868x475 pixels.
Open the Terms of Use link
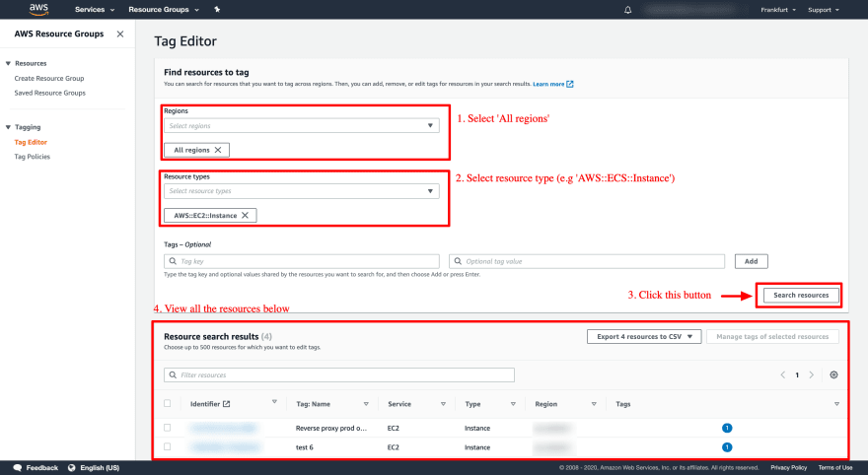point(834,468)
